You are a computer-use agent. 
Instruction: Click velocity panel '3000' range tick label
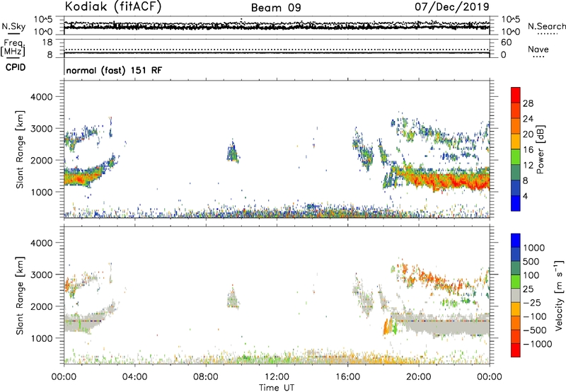click(41, 275)
